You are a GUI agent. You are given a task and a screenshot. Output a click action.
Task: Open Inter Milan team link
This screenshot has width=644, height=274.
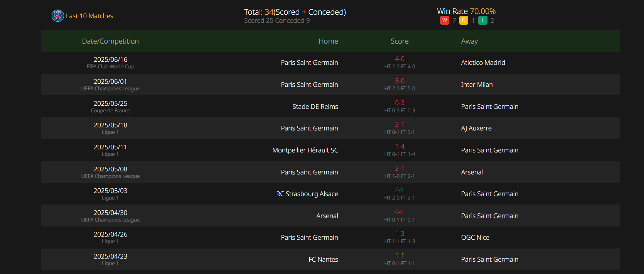coord(477,85)
